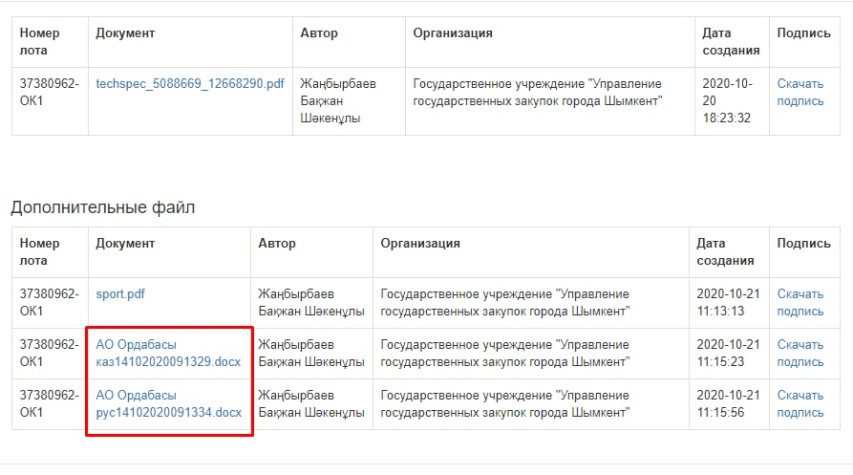Click 'Номер лота' header in top table
This screenshot has height=475, width=853.
pyautogui.click(x=40, y=41)
